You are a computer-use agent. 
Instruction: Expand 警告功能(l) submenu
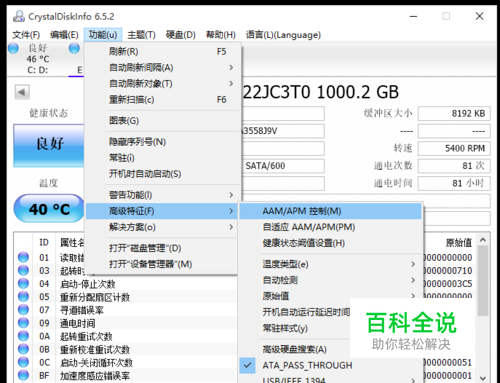[163, 195]
